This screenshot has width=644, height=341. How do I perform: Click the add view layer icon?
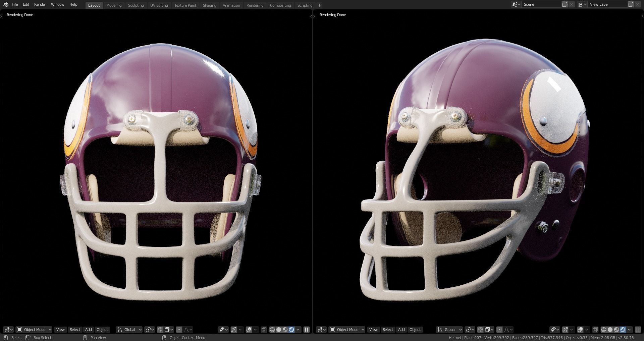(x=631, y=4)
